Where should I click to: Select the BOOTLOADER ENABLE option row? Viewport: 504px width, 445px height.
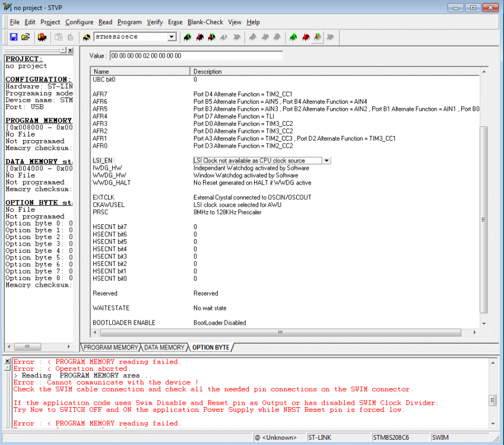coord(124,323)
